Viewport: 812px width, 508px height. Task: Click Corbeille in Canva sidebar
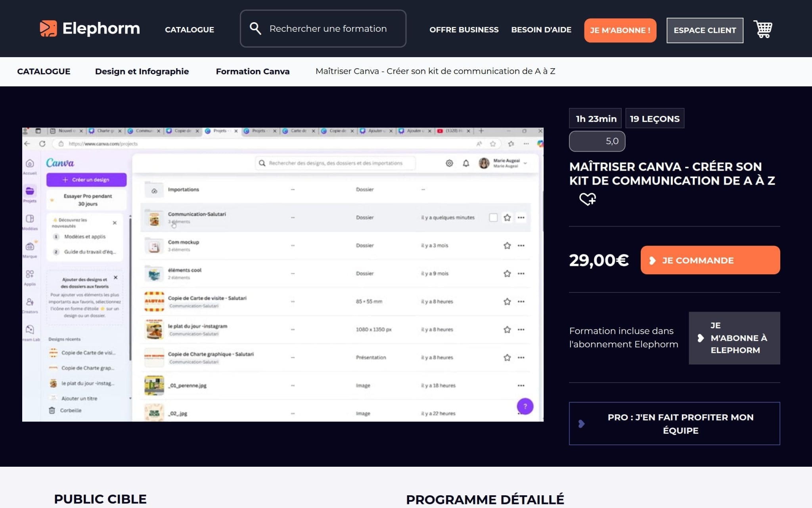pyautogui.click(x=65, y=410)
